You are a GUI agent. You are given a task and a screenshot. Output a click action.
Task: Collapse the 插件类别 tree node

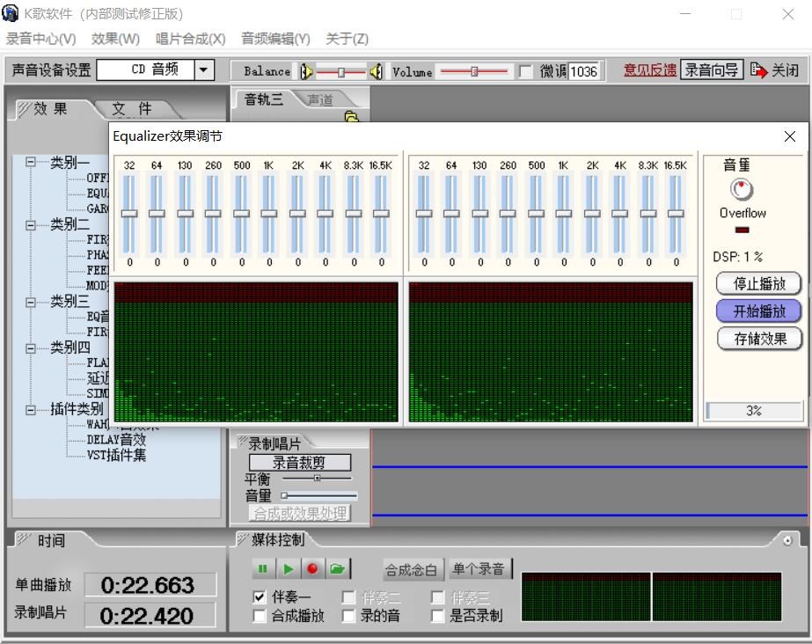click(31, 410)
